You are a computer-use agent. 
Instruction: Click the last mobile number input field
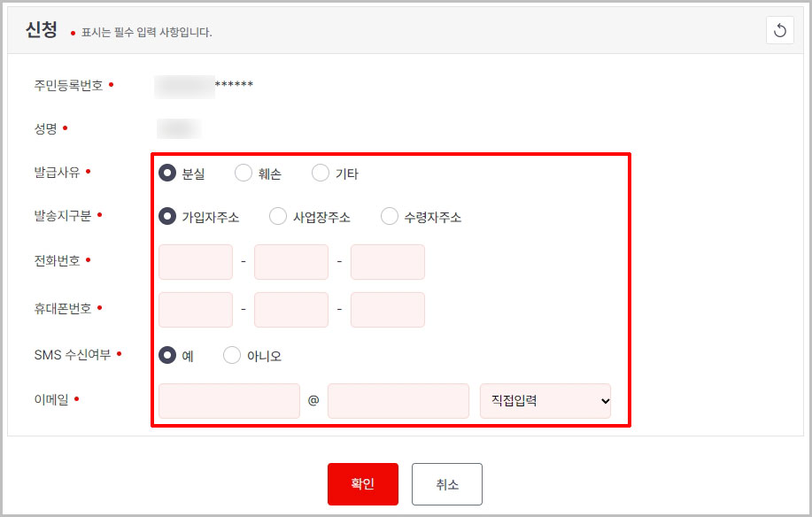point(387,309)
